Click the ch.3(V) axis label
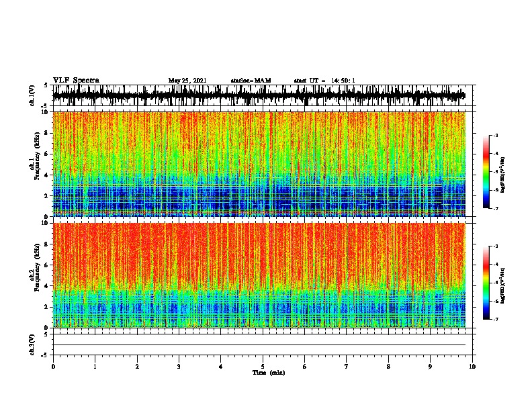The image size is (532, 411). point(32,345)
